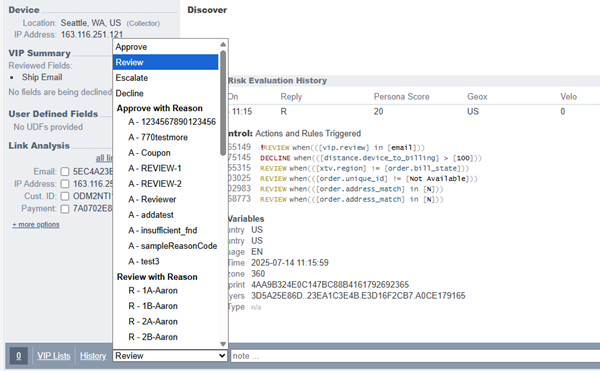Tick the IP Address link analysis checkbox
This screenshot has height=371, width=600.
pos(65,184)
